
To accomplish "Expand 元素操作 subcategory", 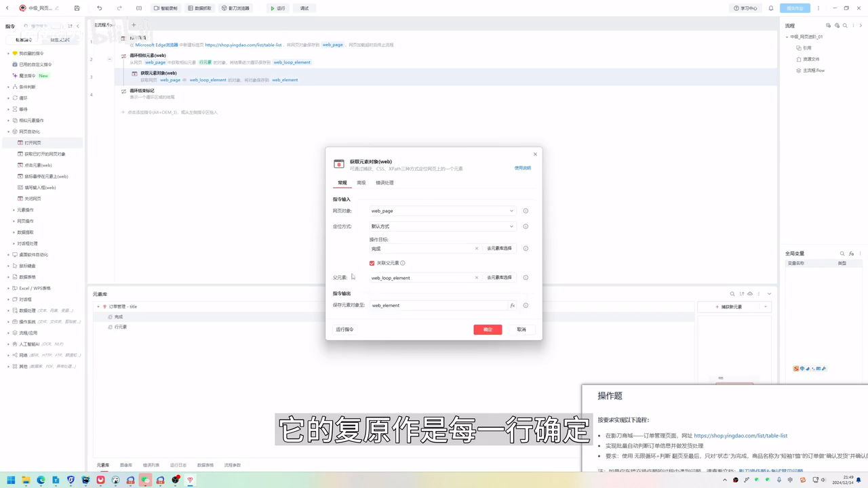I will [x=14, y=210].
